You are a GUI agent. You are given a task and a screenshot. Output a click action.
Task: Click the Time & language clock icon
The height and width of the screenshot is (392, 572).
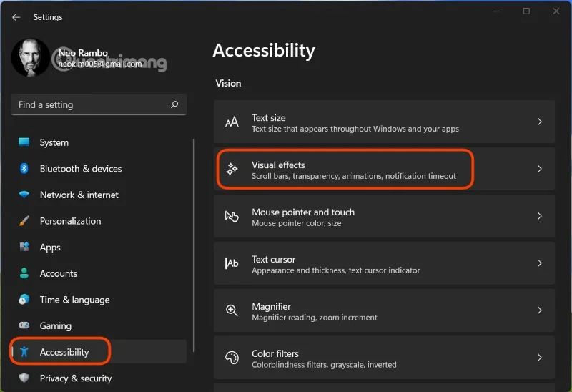[x=24, y=299]
